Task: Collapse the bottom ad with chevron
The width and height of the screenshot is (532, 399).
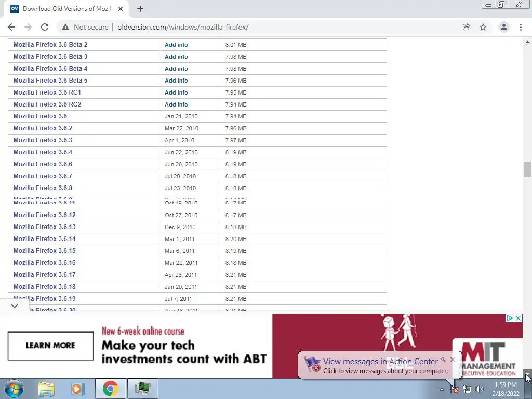Action: pos(15,306)
